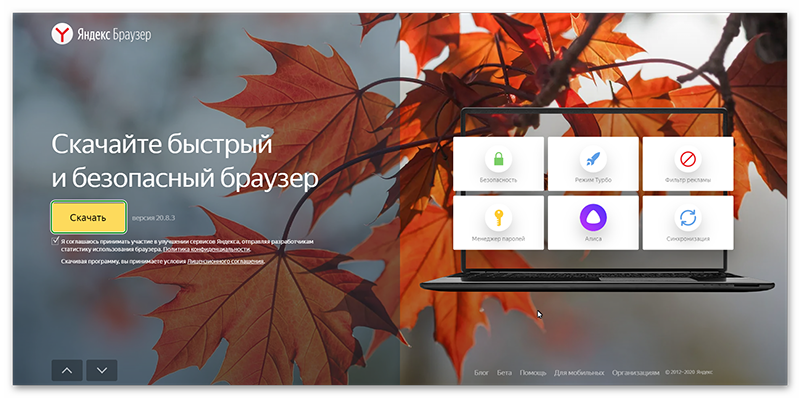The height and width of the screenshot is (398, 800).
Task: Click the key Менеджер паролей icon
Action: (498, 218)
